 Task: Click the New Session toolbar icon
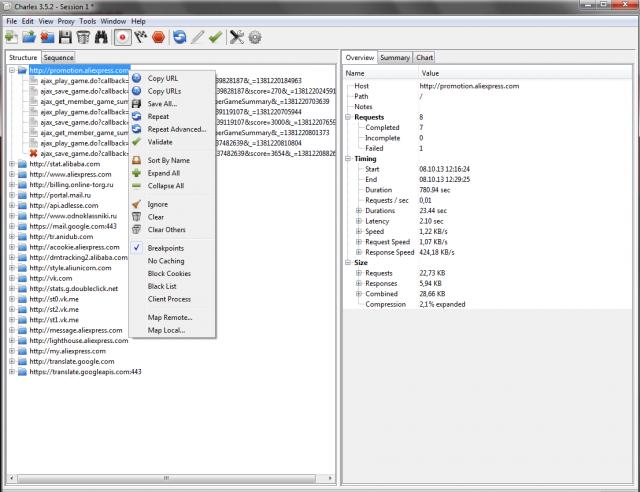pos(11,38)
